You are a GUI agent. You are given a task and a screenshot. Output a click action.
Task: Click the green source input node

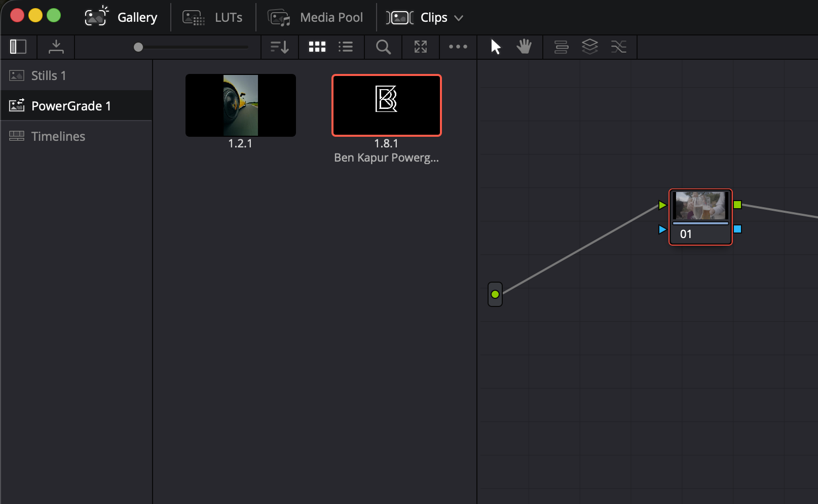(495, 294)
